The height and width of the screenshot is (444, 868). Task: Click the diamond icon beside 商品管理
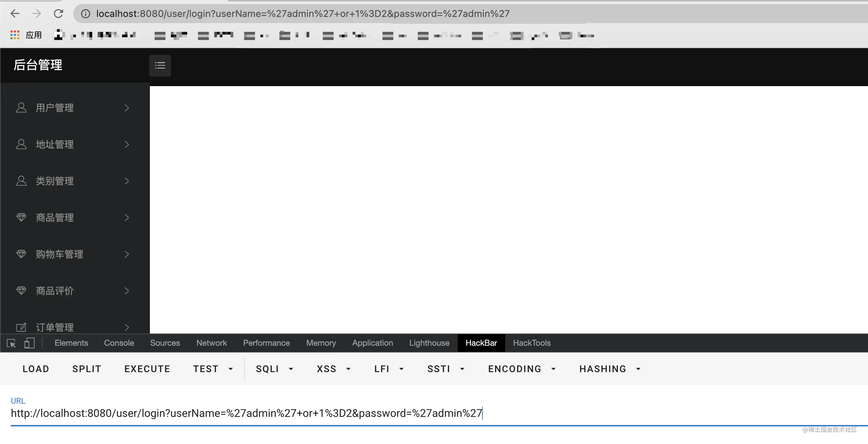(21, 217)
